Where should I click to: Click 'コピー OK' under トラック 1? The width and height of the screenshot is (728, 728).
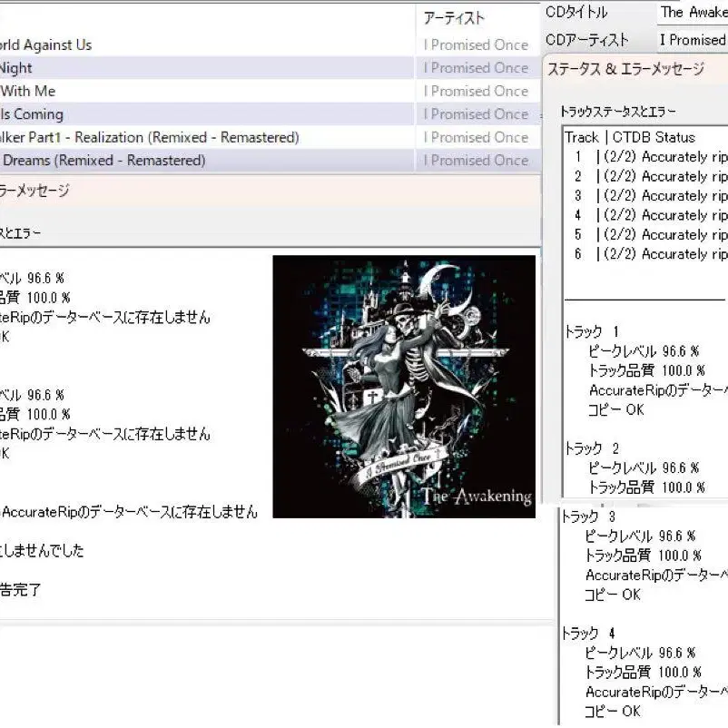[616, 410]
